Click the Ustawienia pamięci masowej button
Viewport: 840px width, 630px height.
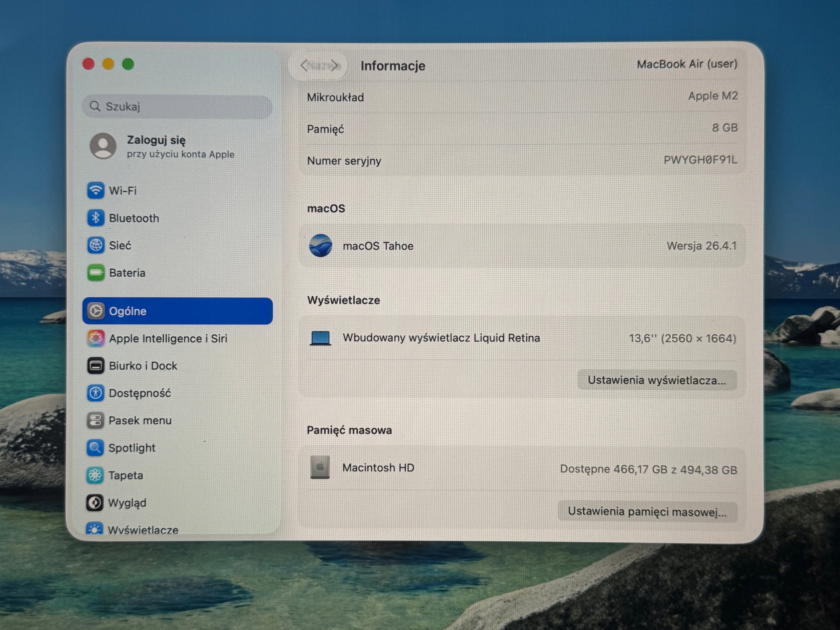click(x=647, y=511)
